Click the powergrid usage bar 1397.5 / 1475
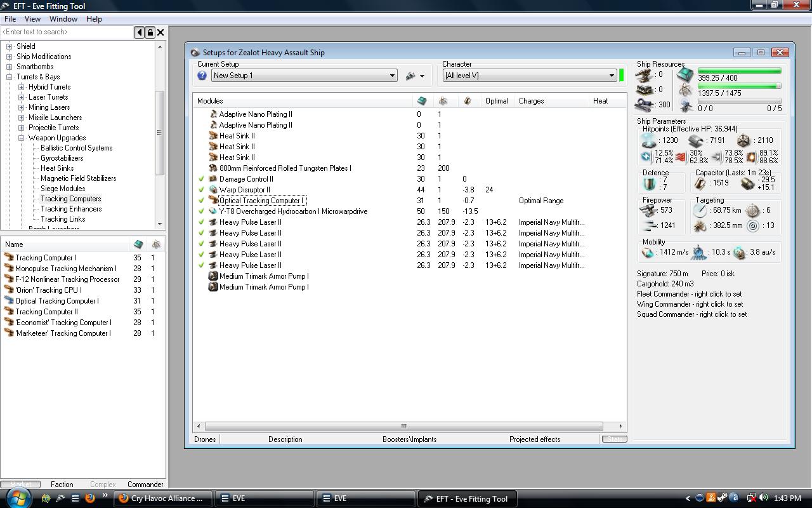Image resolution: width=812 pixels, height=508 pixels. pyautogui.click(x=739, y=86)
